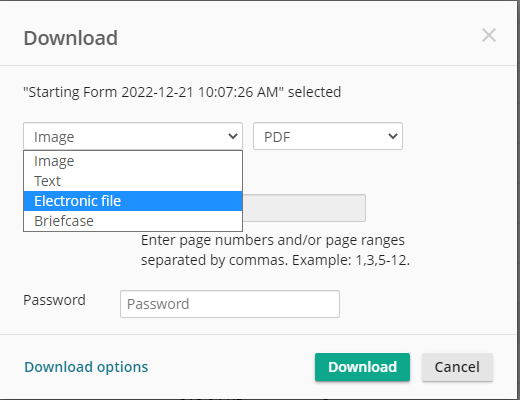Click the chevron arrow of the Image dropdown
520x400 pixels.
(233, 136)
